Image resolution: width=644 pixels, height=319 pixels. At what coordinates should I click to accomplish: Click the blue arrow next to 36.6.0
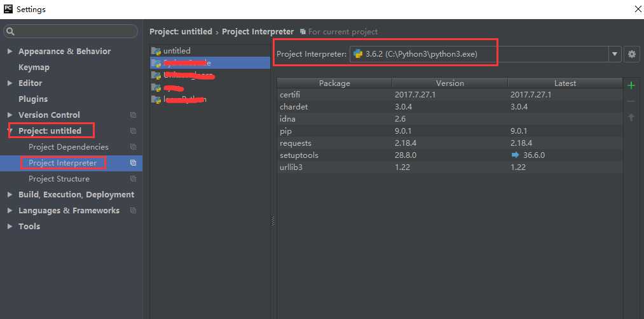click(x=515, y=155)
